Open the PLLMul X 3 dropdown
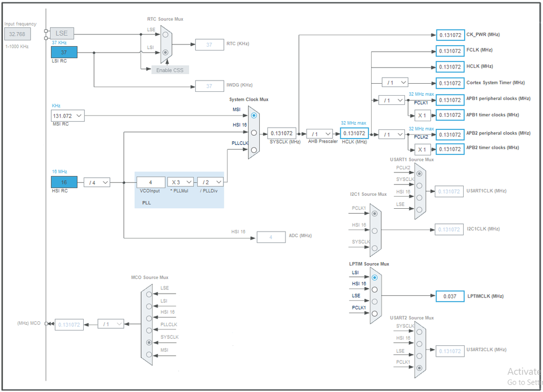The width and height of the screenshot is (543, 392). click(180, 182)
